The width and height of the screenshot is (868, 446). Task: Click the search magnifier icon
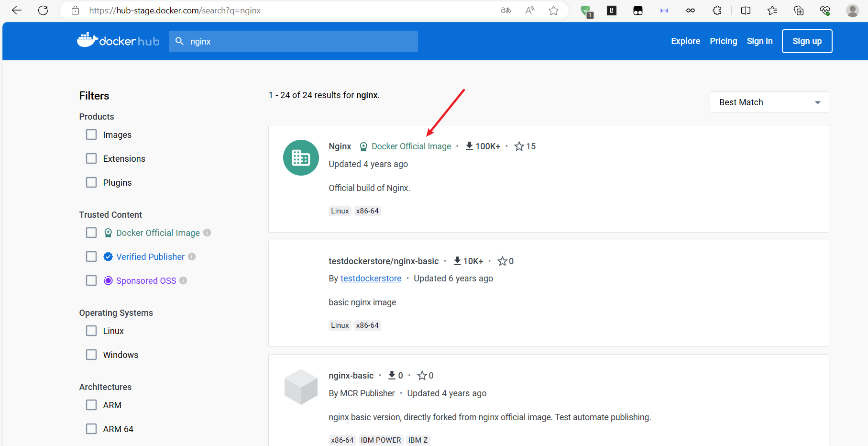point(179,41)
